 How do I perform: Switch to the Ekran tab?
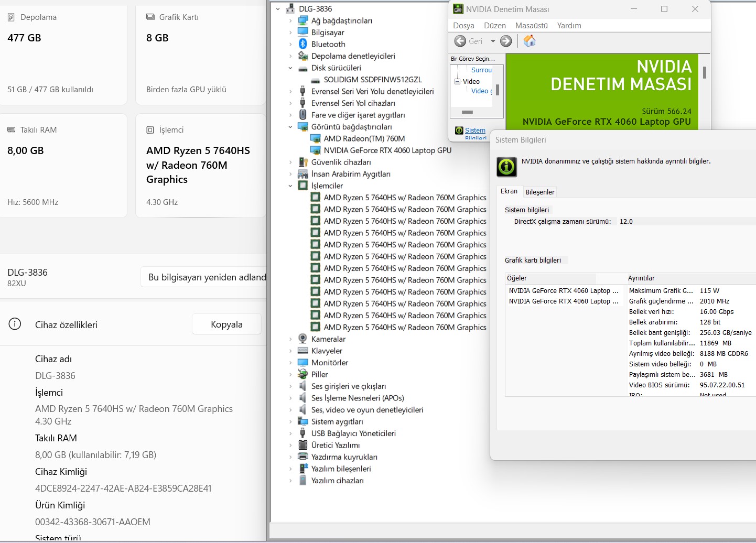click(509, 191)
